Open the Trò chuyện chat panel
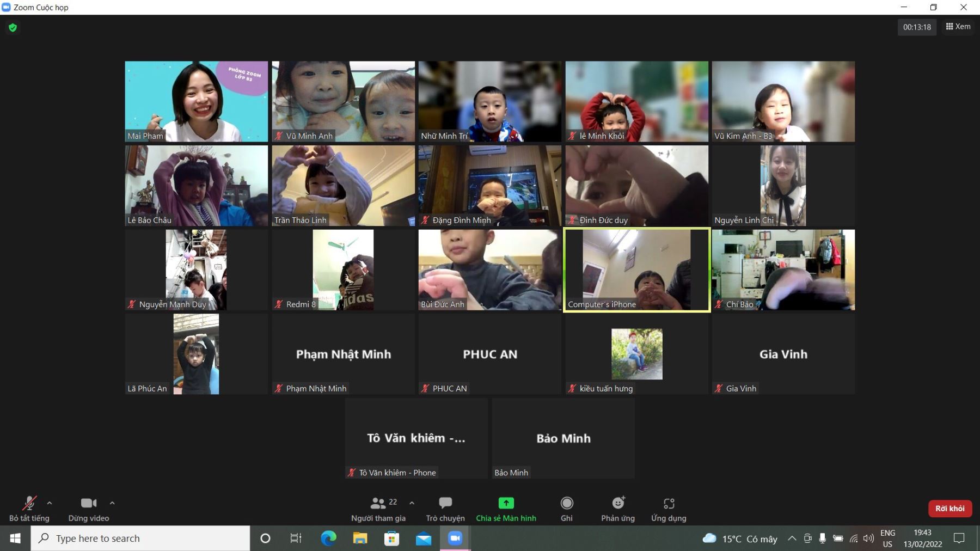The width and height of the screenshot is (980, 551). [445, 509]
